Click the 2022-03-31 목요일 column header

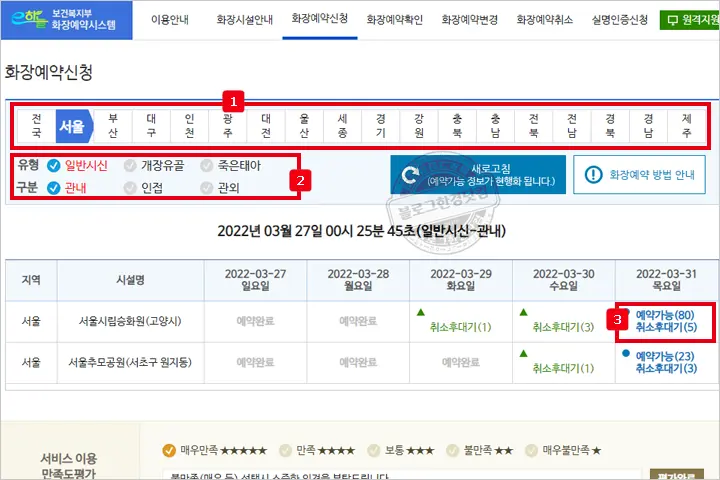(666, 280)
